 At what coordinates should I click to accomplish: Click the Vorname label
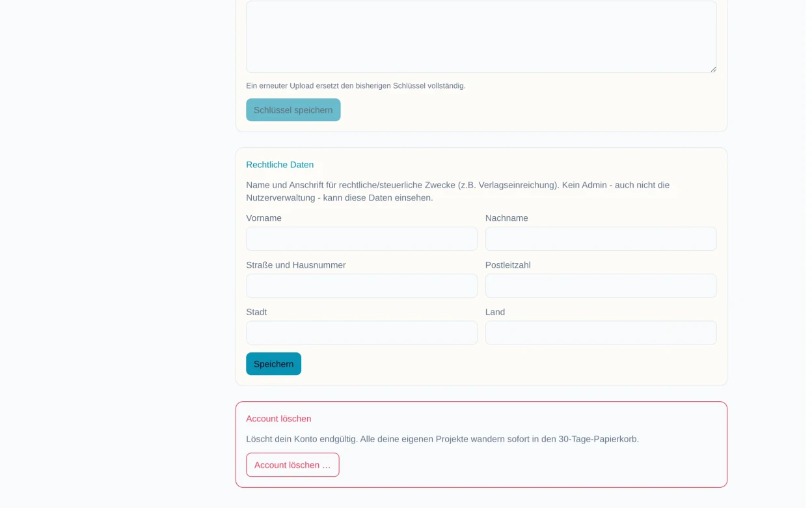tap(264, 218)
